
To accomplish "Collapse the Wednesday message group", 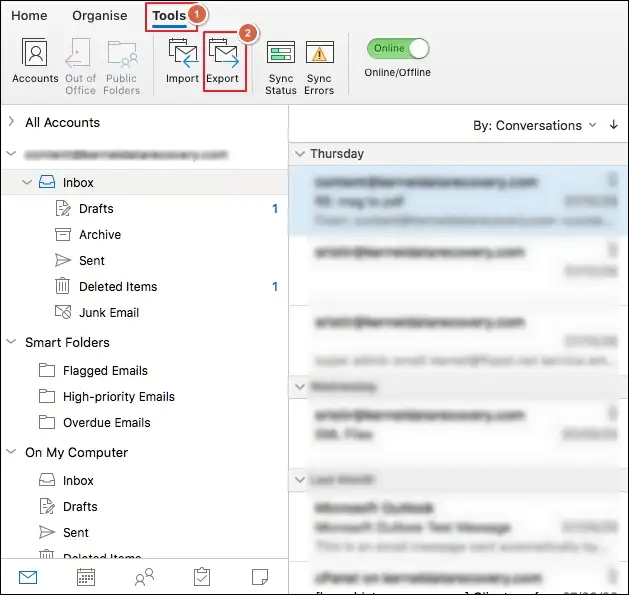I will pyautogui.click(x=300, y=386).
